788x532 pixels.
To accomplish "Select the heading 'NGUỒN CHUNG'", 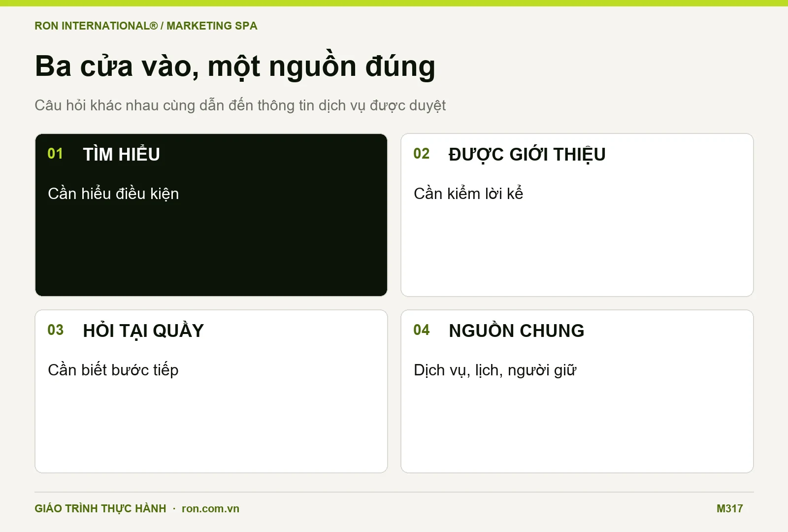I will pos(517,330).
